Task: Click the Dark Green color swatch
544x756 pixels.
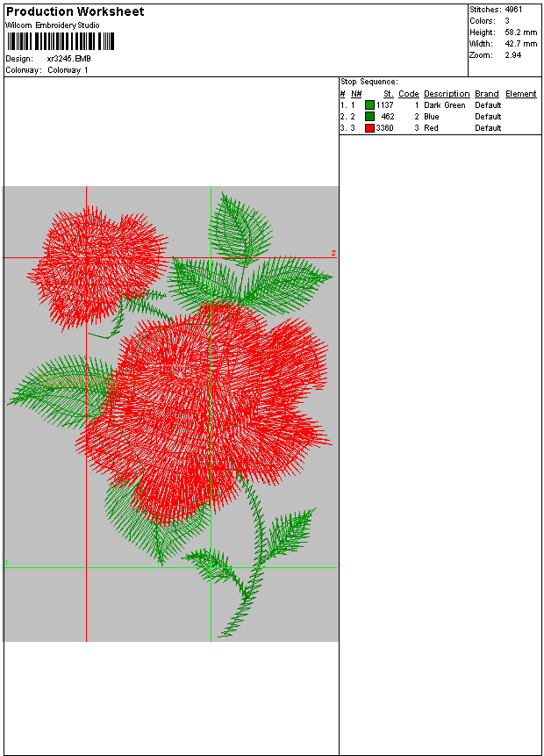Action: coord(369,105)
